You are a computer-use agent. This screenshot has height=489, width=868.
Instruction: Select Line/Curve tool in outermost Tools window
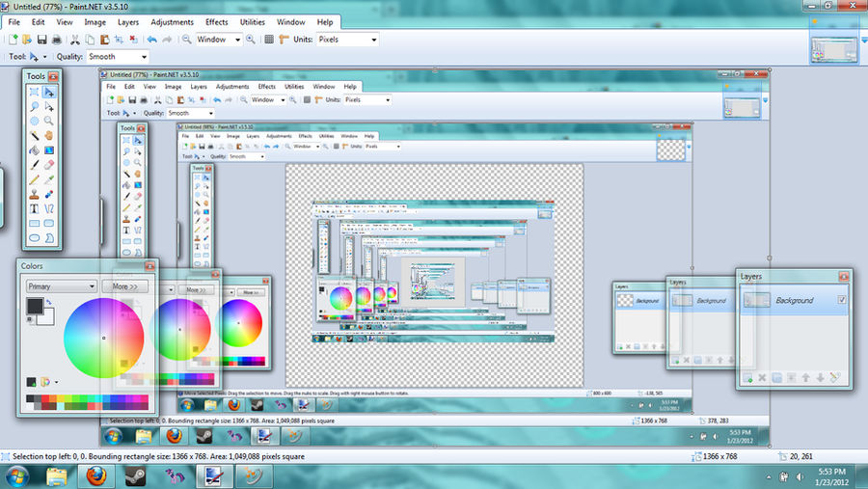tap(49, 208)
